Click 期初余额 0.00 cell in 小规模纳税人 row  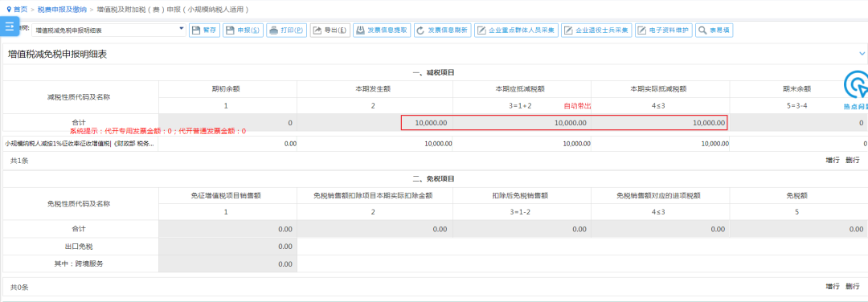228,144
